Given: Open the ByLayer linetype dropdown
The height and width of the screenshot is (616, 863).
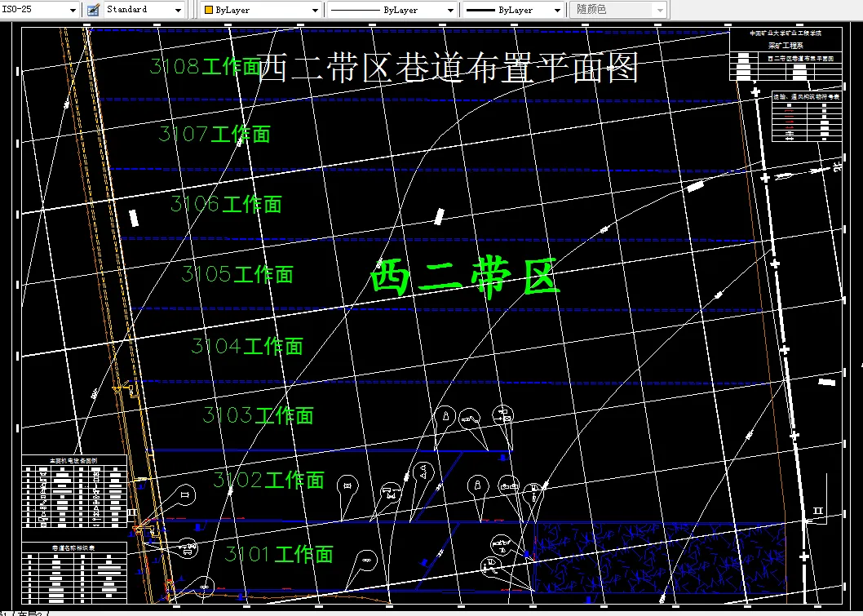Looking at the screenshot, I should coord(392,10).
